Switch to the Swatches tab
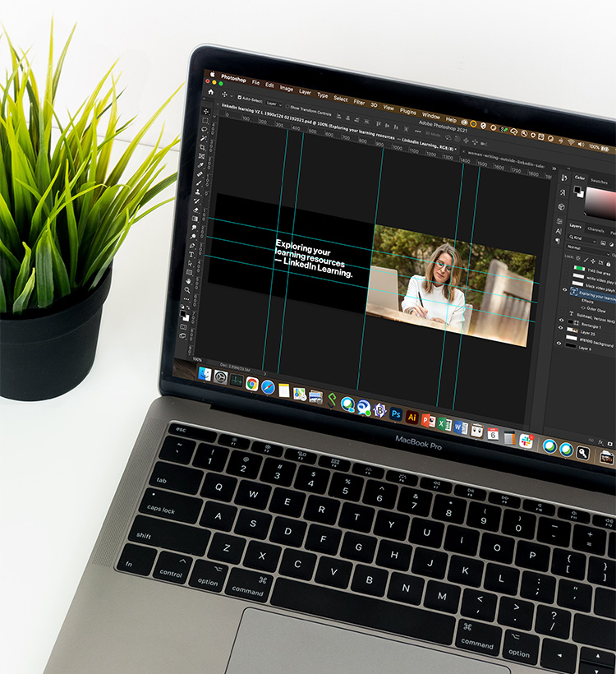 coord(600,181)
